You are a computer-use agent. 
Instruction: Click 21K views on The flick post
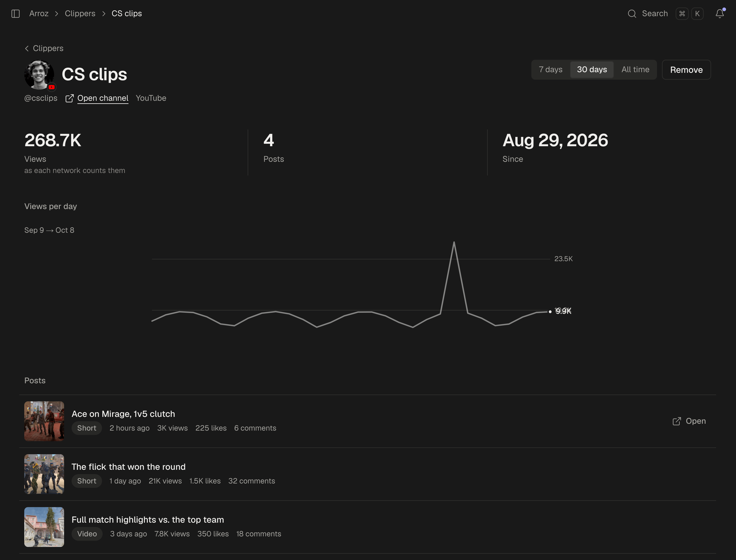coord(165,481)
